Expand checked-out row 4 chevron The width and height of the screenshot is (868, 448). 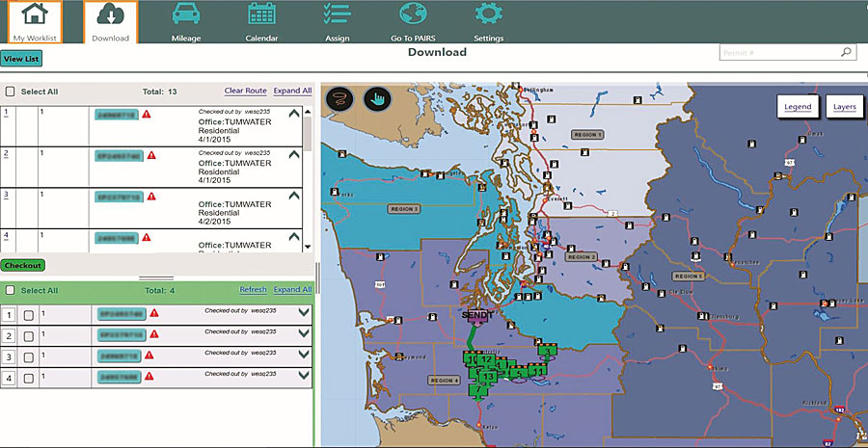(304, 375)
